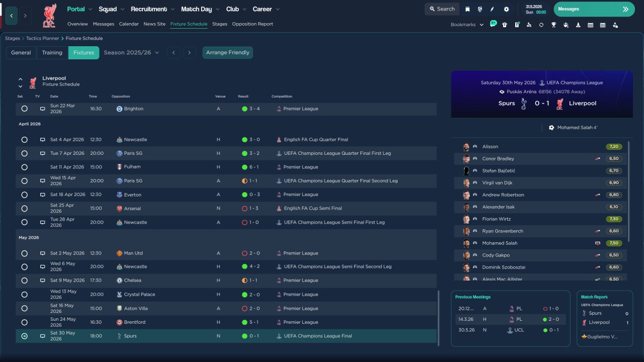The height and width of the screenshot is (362, 644).
Task: Click the globe world icon in top bar
Action: coord(480,9)
